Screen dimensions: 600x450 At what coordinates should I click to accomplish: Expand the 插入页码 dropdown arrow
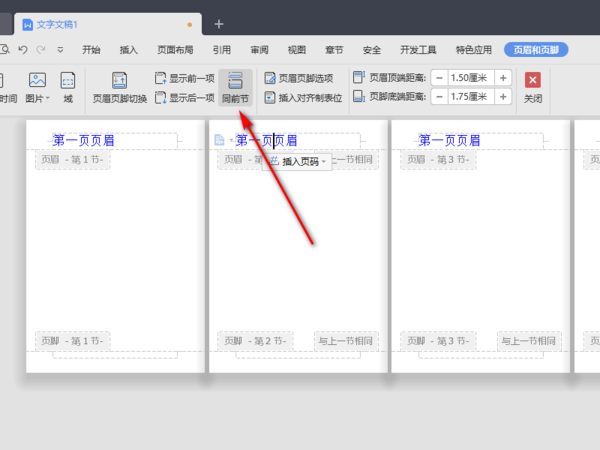click(324, 161)
